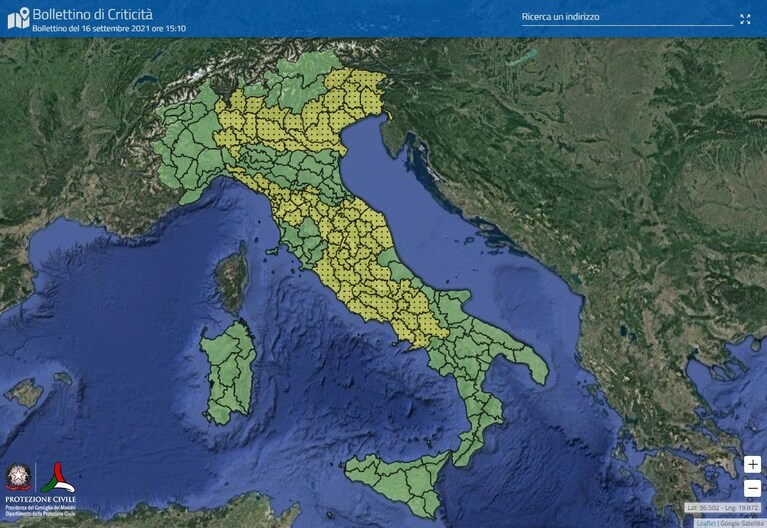
Task: Click the Lat/Lng coordinates readout
Action: coord(722,508)
